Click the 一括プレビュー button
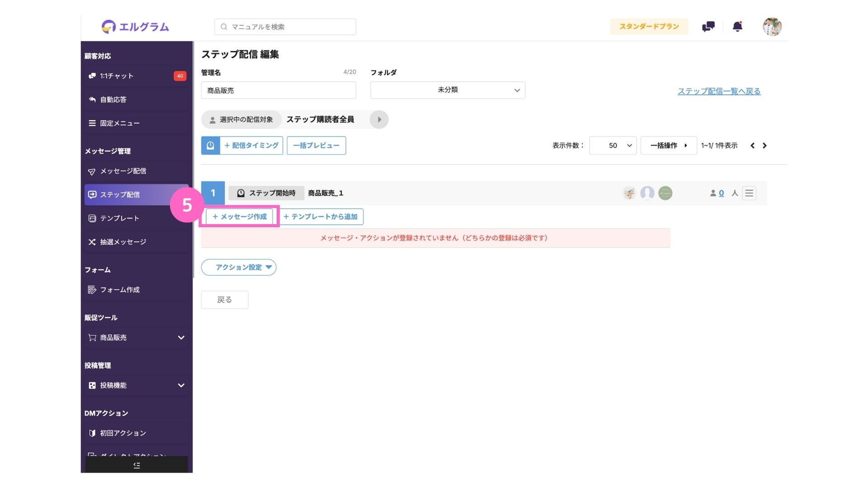This screenshot has width=868, height=488. tap(316, 145)
